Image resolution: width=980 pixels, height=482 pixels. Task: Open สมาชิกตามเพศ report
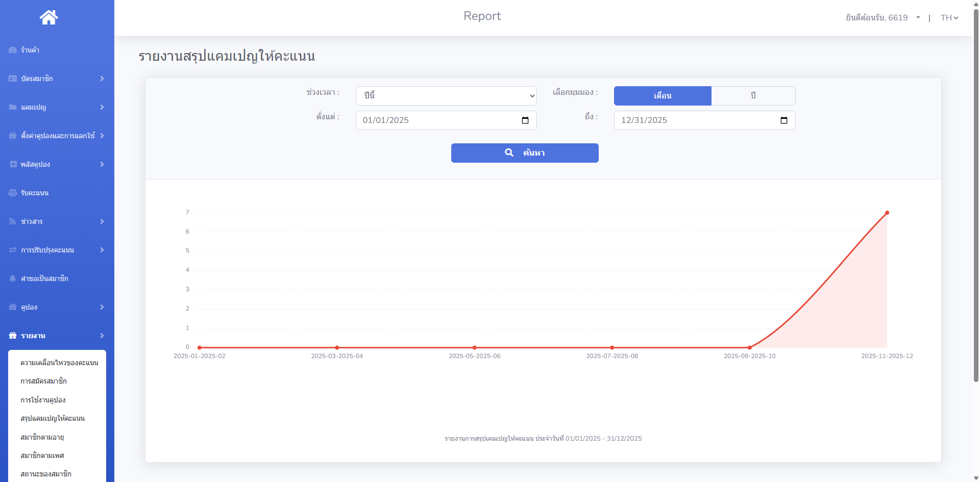[42, 455]
